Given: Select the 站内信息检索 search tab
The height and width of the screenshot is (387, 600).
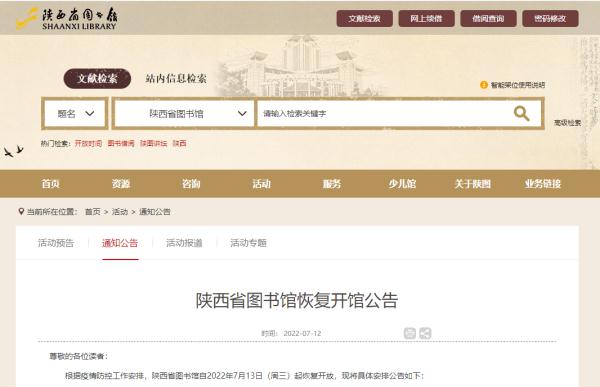Looking at the screenshot, I should (x=176, y=78).
